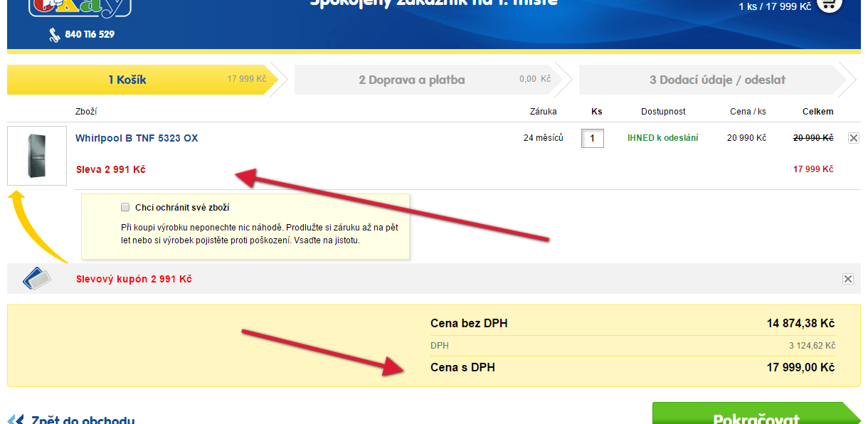868x424 pixels.
Task: Click the discounted row total 17 999 Kč
Action: [813, 169]
